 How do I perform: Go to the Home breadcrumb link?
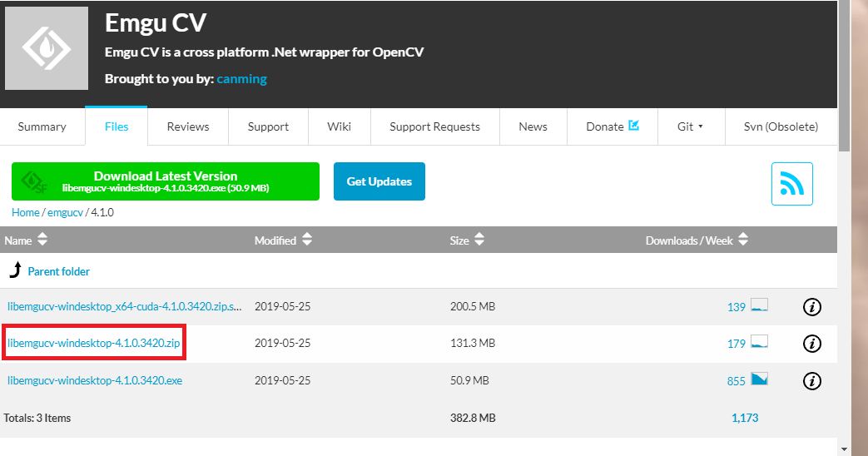(x=26, y=212)
